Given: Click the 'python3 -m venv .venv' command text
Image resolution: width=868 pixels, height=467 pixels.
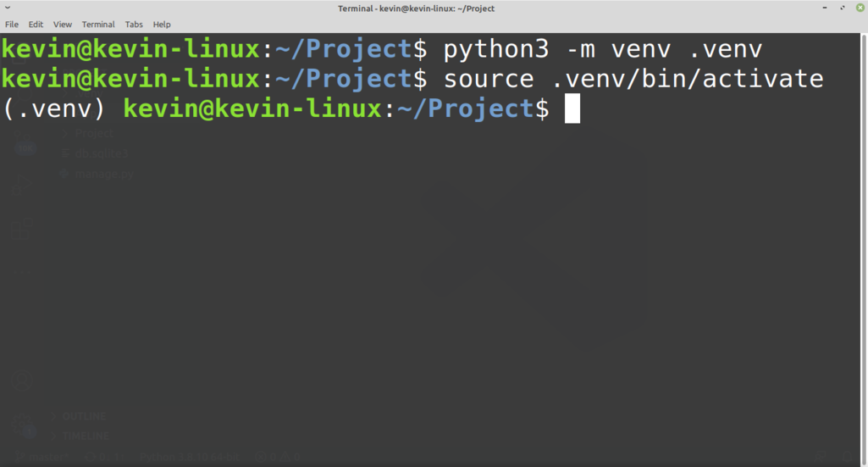Looking at the screenshot, I should pos(602,49).
